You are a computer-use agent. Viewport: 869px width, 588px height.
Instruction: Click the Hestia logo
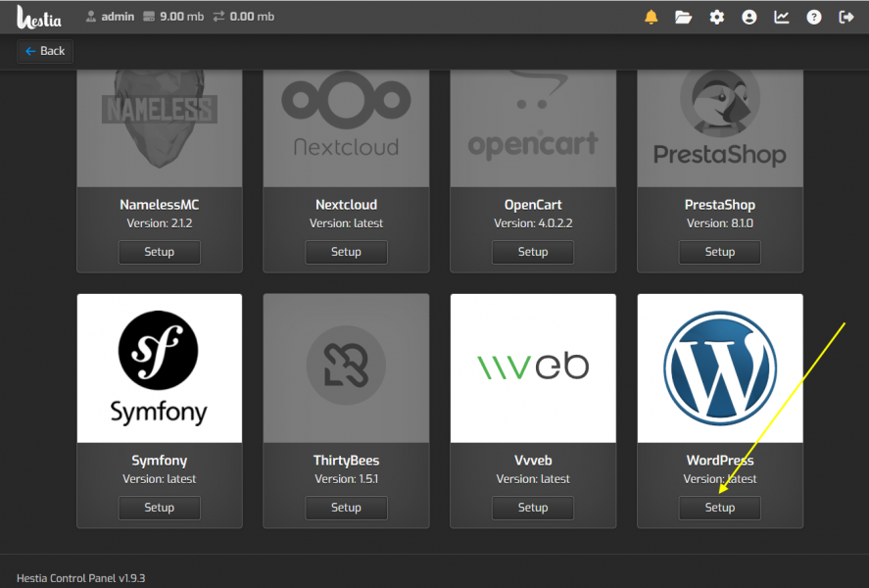39,17
